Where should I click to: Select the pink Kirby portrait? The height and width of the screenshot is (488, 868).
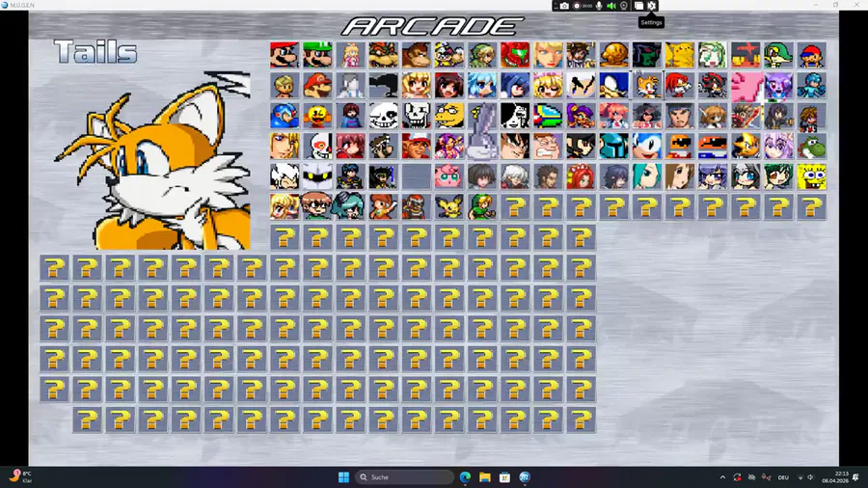pos(746,85)
